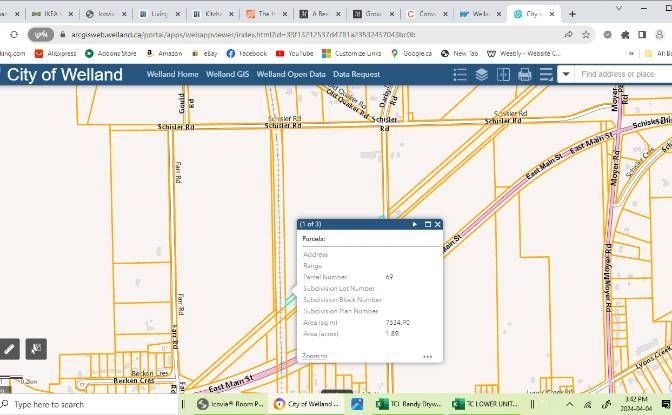
Task: Open the Welland Home menu link
Action: (x=173, y=74)
